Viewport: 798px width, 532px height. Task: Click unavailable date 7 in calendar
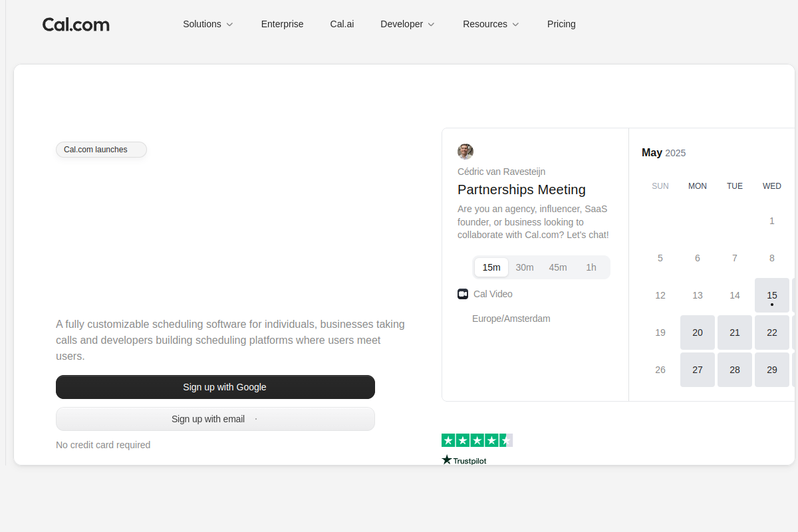tap(735, 258)
